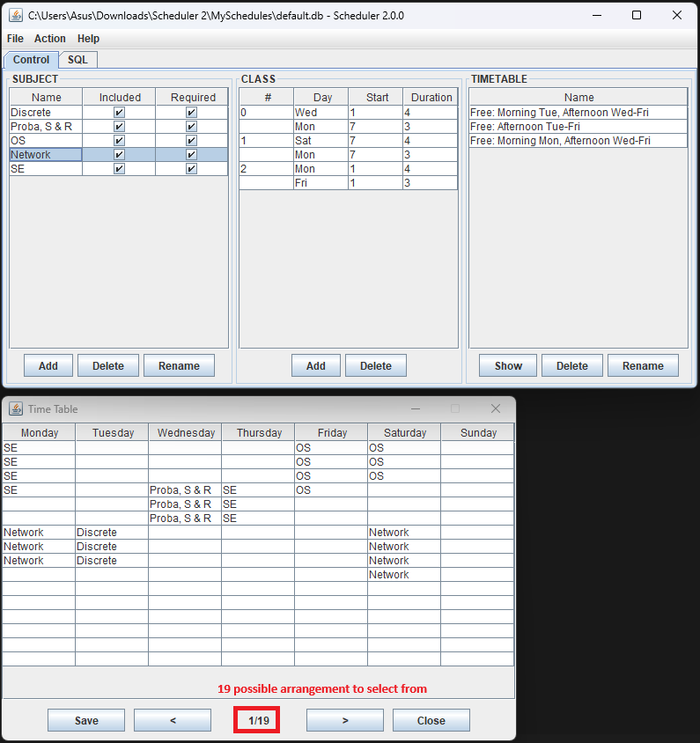The width and height of the screenshot is (700, 743).
Task: Open the Action menu
Action: click(x=50, y=39)
